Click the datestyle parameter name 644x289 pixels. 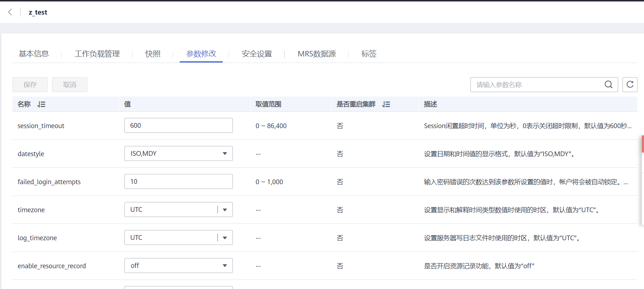(x=31, y=154)
